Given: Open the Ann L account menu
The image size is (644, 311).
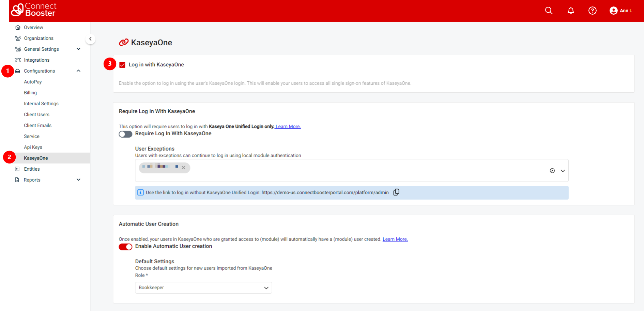Looking at the screenshot, I should (620, 11).
